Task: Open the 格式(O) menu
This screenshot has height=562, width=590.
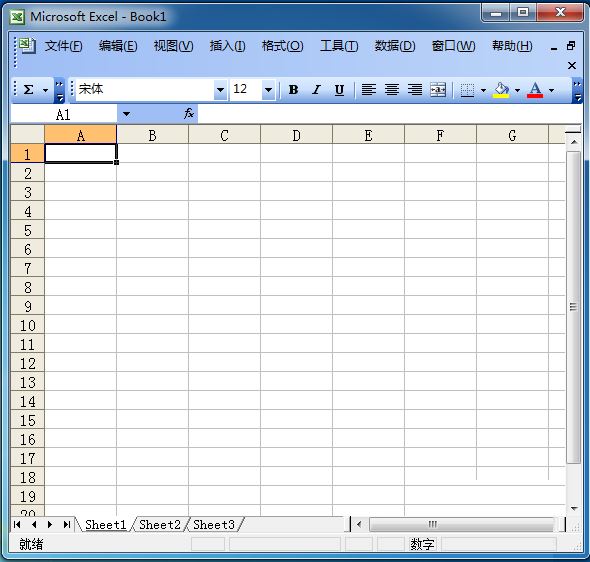Action: 283,46
